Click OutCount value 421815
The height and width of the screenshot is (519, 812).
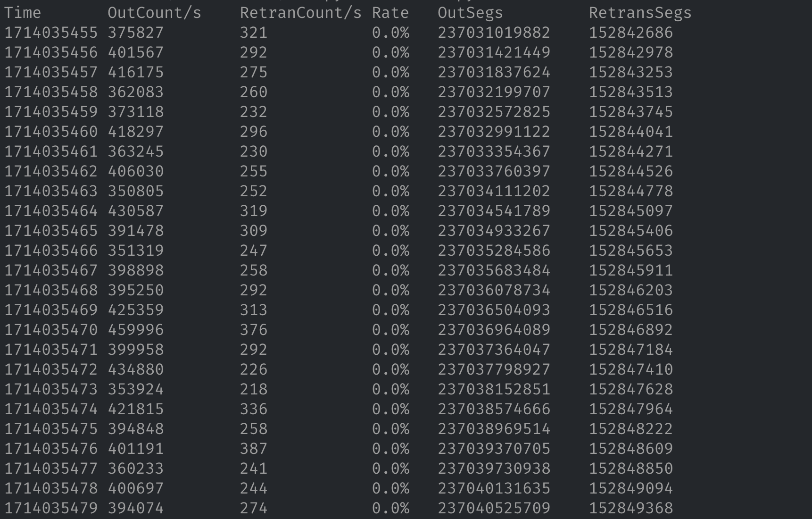coord(136,409)
